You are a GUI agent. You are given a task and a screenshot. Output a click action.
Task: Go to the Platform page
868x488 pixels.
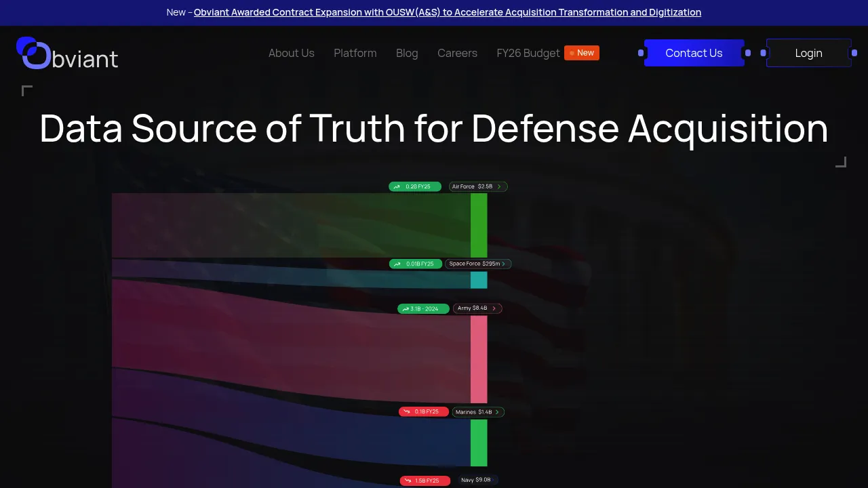[355, 53]
